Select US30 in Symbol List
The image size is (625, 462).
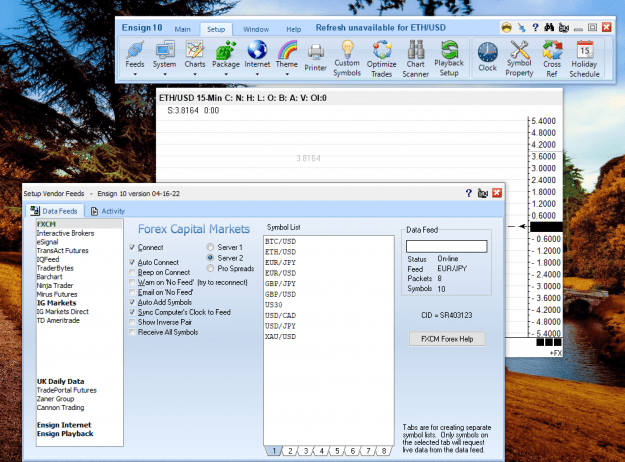(274, 305)
